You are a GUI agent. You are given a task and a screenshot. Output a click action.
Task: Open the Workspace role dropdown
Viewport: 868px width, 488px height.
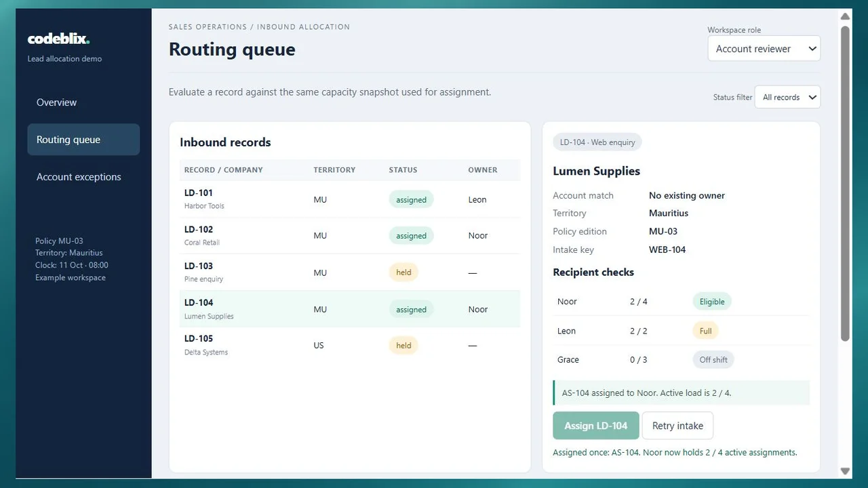pos(764,49)
